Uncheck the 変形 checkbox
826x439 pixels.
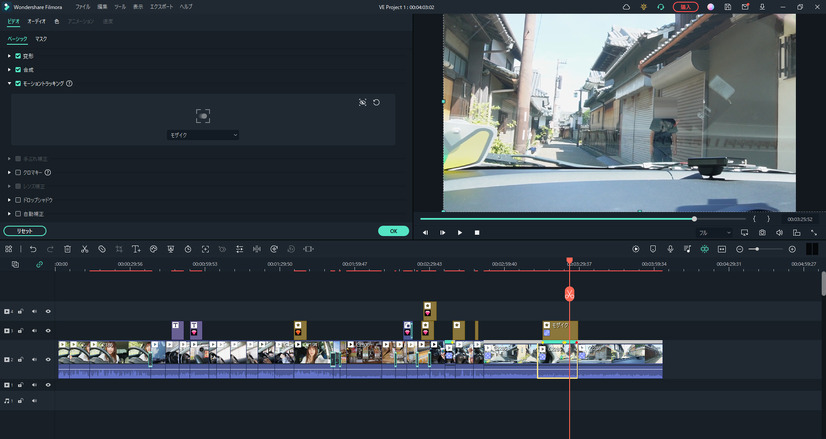pos(18,56)
